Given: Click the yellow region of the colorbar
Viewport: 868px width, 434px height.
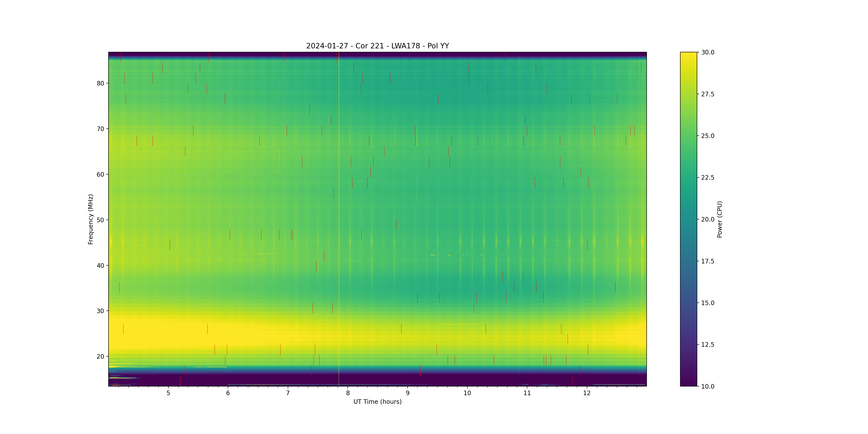Looking at the screenshot, I should coord(688,61).
